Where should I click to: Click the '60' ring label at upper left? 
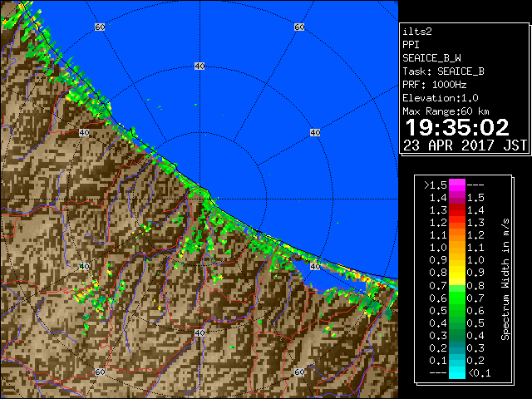[x=100, y=27]
